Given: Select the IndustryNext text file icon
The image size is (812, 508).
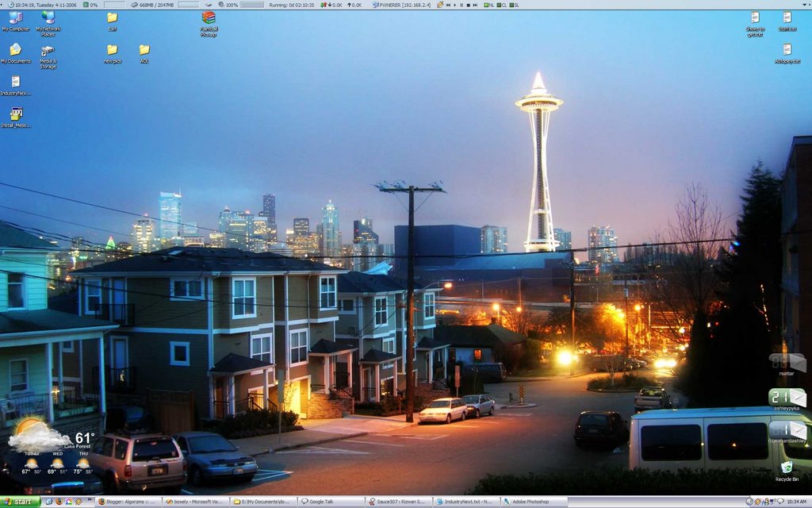Looking at the screenshot, I should click(x=16, y=86).
